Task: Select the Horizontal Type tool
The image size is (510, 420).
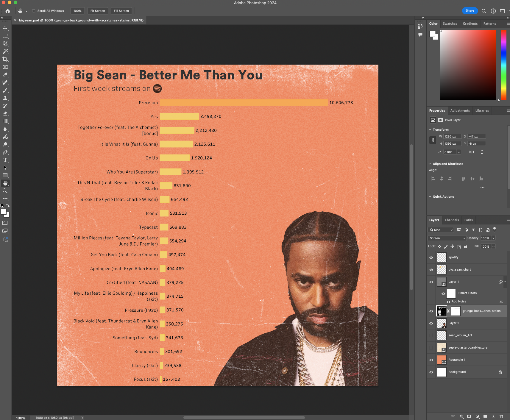Action: 5,160
